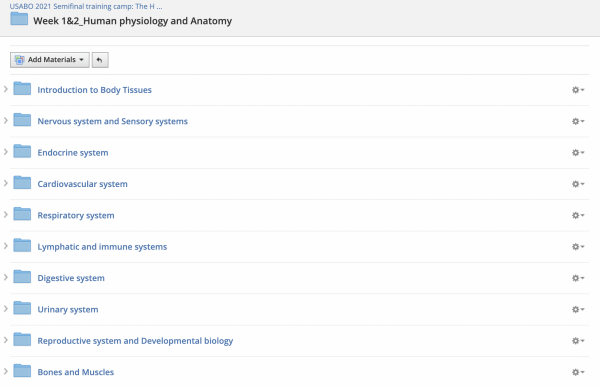The height and width of the screenshot is (387, 600).
Task: Open gear options for Endocrine system folder
Action: (578, 153)
